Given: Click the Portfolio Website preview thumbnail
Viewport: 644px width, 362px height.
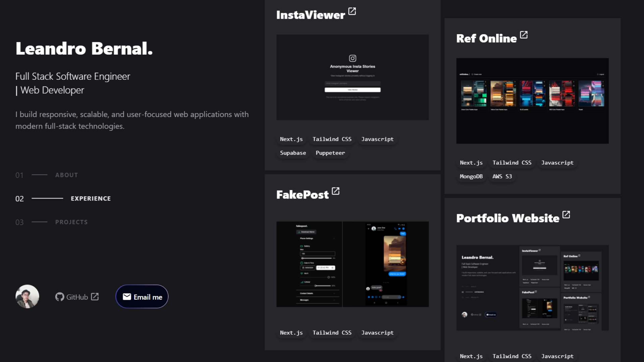Looking at the screenshot, I should tap(533, 288).
